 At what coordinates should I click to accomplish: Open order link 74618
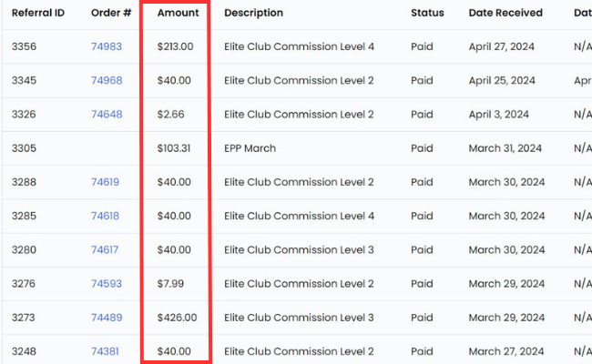pos(105,217)
